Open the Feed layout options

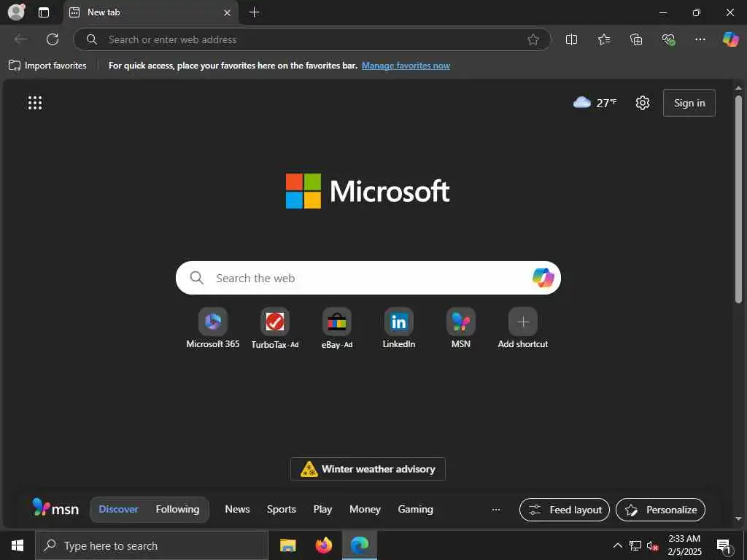point(565,510)
